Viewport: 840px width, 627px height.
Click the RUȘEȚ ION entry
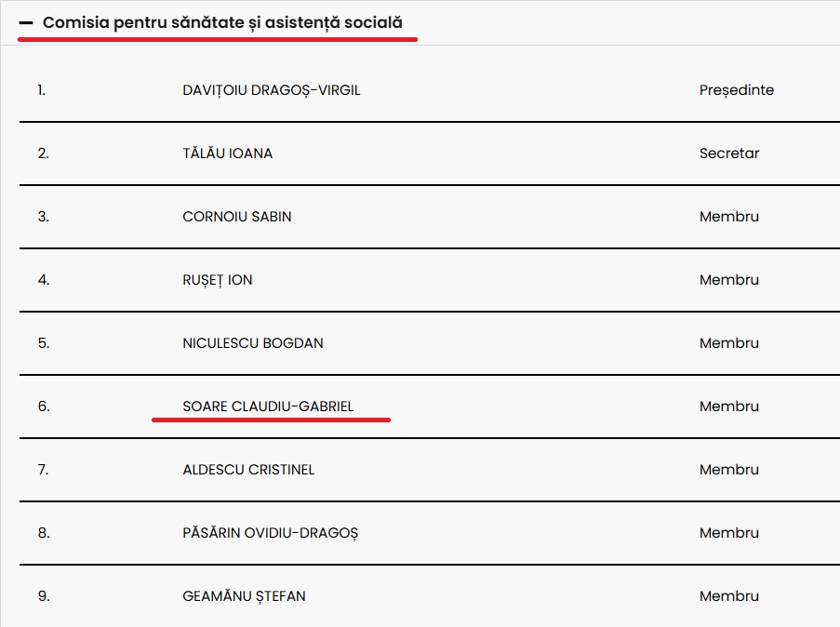217,280
